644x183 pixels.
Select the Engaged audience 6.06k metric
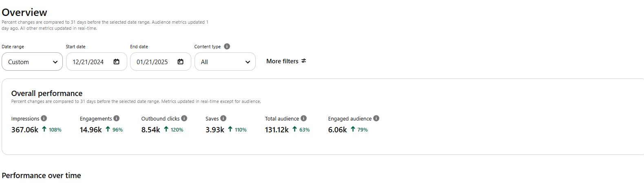pyautogui.click(x=337, y=129)
